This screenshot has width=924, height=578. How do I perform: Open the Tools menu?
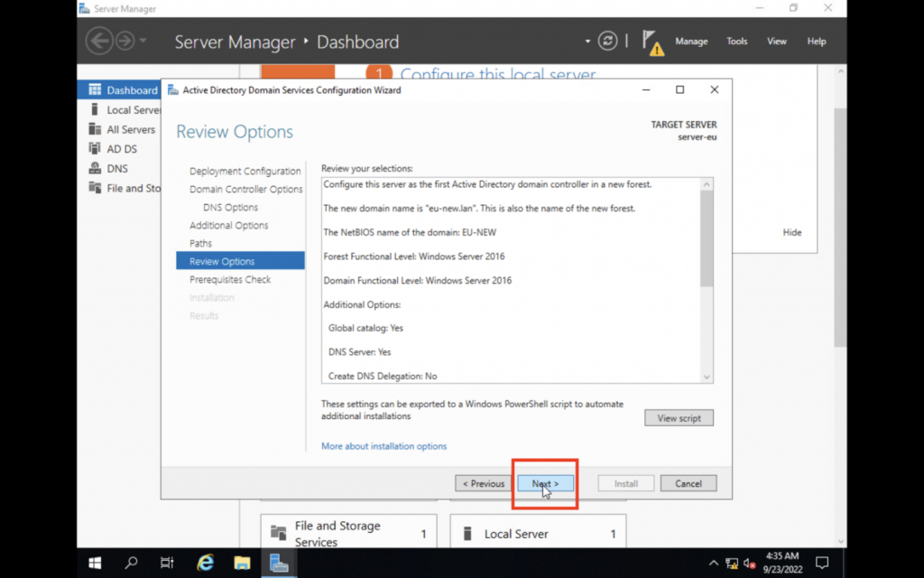click(x=737, y=42)
